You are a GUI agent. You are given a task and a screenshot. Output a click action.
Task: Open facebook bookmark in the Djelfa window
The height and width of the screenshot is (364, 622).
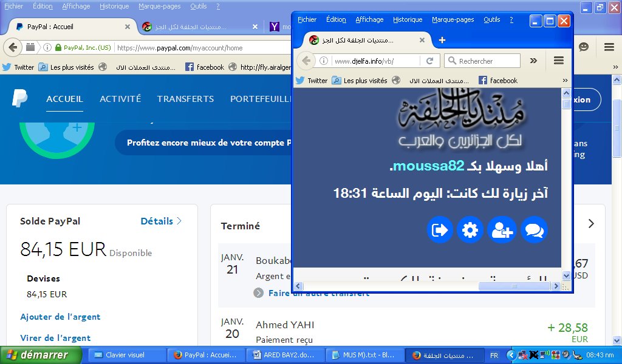(x=498, y=81)
